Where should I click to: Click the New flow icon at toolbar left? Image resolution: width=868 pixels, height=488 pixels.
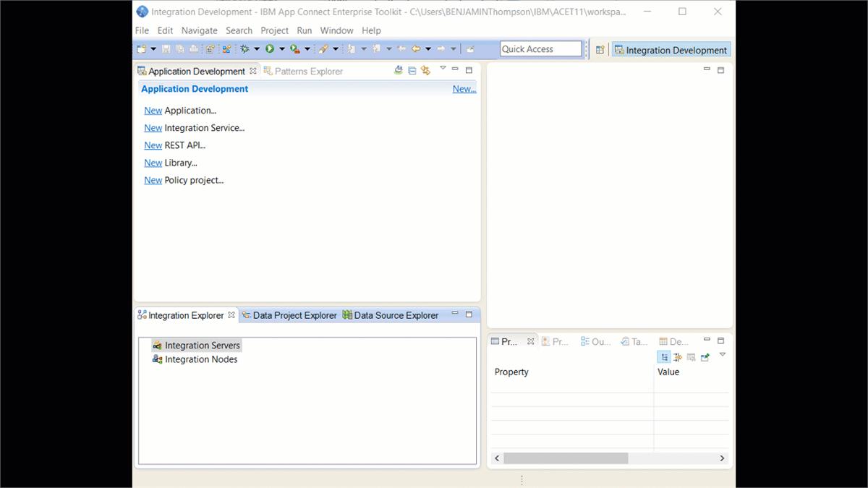click(x=141, y=48)
